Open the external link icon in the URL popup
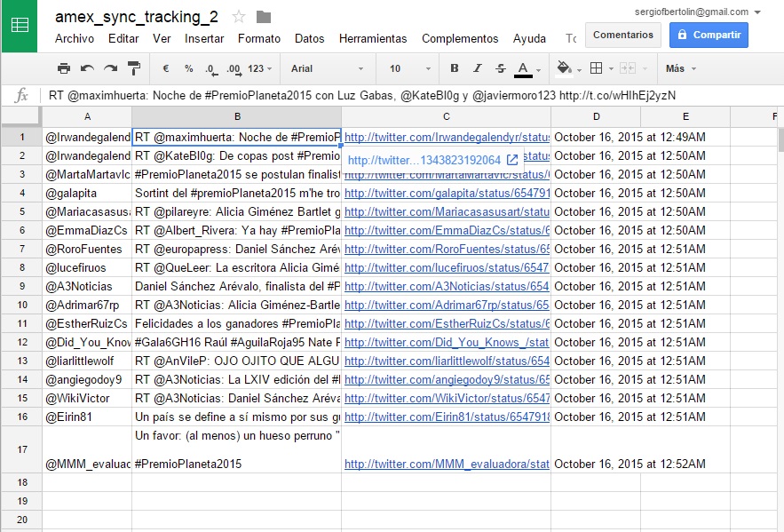 tap(512, 161)
